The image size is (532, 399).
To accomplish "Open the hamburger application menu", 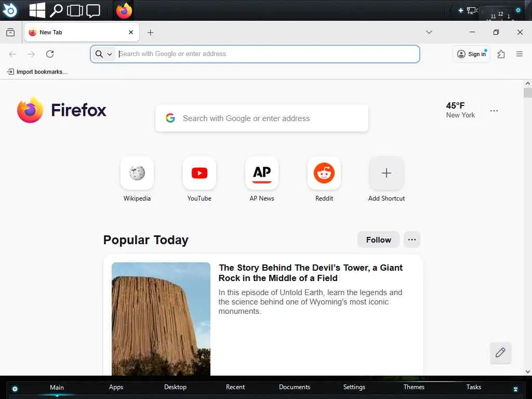I will click(520, 54).
